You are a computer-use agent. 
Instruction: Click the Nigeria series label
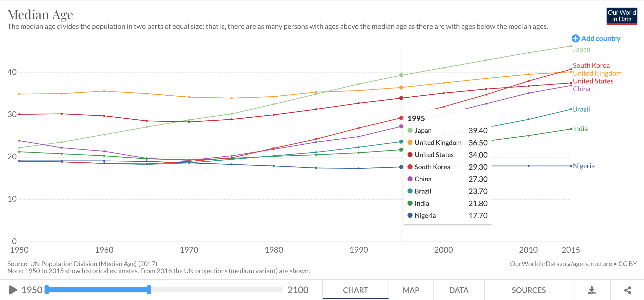[x=584, y=166]
